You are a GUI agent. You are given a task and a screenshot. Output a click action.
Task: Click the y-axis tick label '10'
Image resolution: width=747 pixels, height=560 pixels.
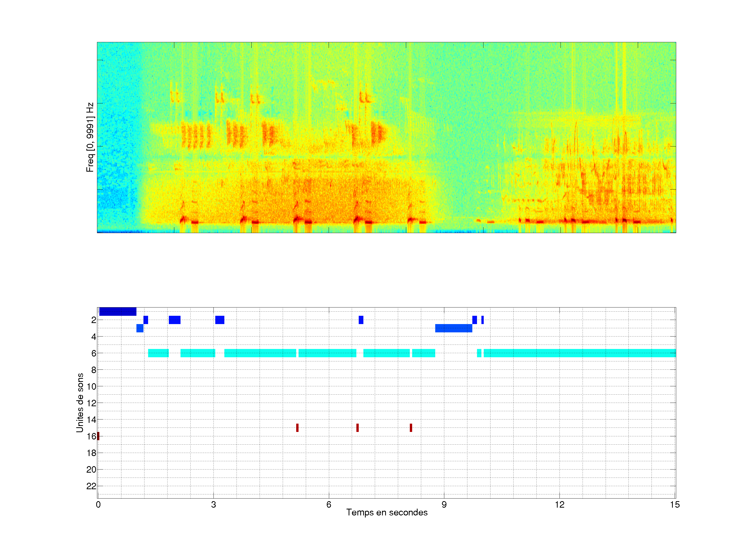point(91,387)
